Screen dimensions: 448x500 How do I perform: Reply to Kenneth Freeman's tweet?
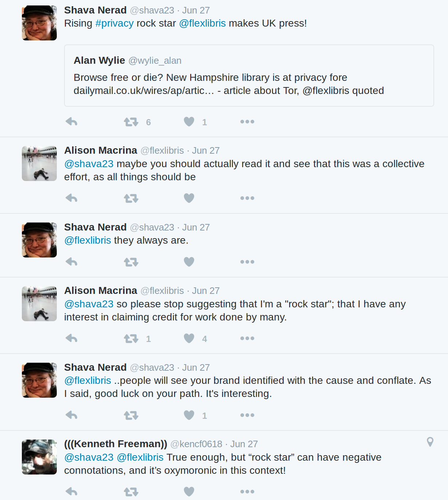71,492
